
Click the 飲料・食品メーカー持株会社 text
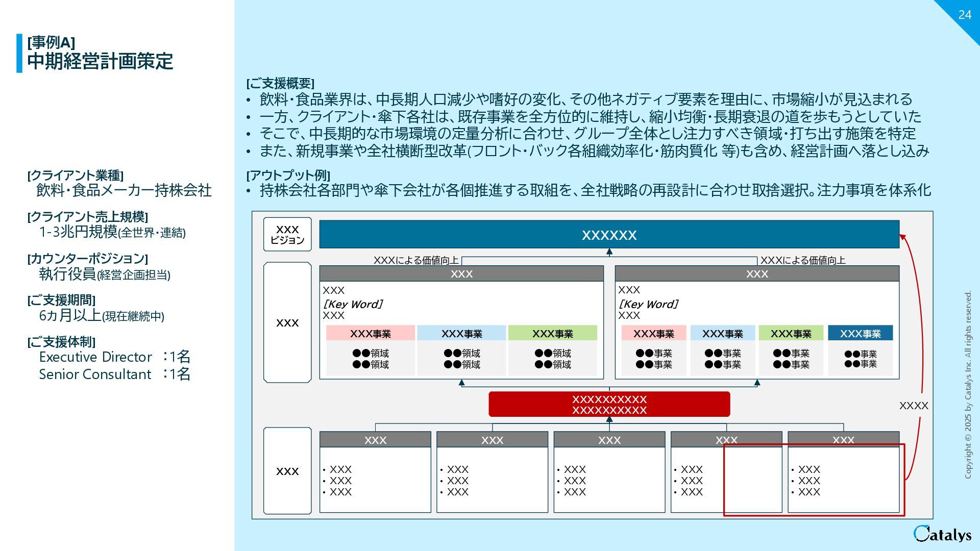click(124, 190)
